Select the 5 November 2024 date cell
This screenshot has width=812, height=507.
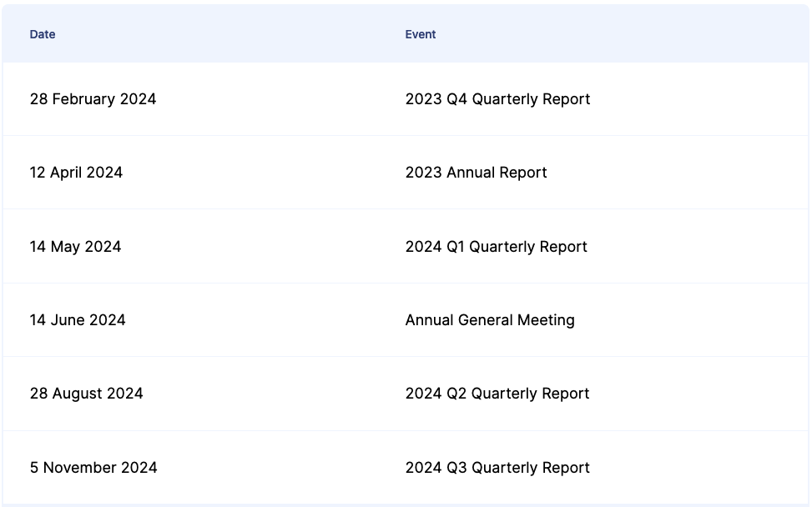(93, 468)
